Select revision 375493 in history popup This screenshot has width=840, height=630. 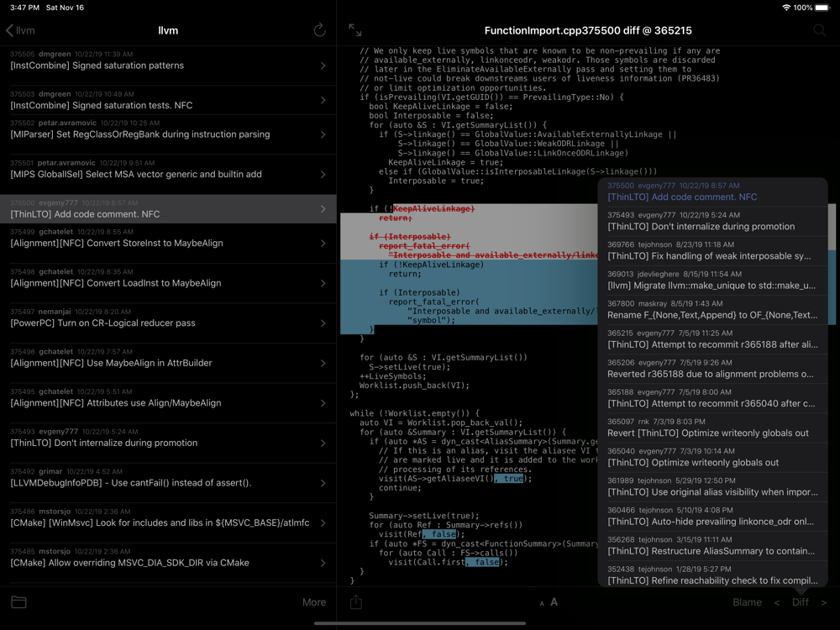(x=712, y=221)
